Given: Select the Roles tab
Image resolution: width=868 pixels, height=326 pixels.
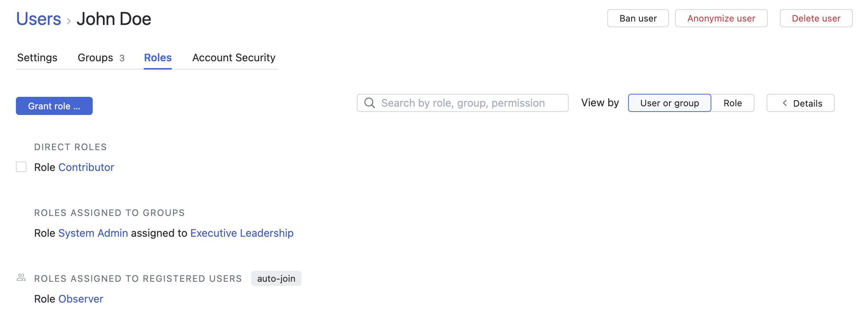Looking at the screenshot, I should tap(158, 57).
